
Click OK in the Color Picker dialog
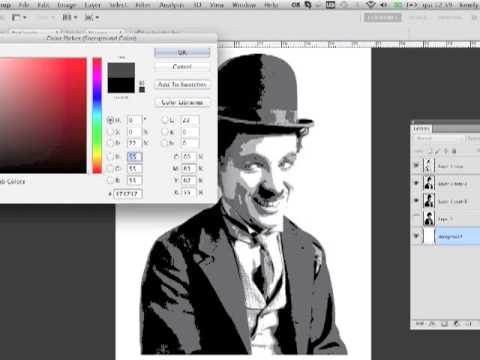tap(182, 53)
